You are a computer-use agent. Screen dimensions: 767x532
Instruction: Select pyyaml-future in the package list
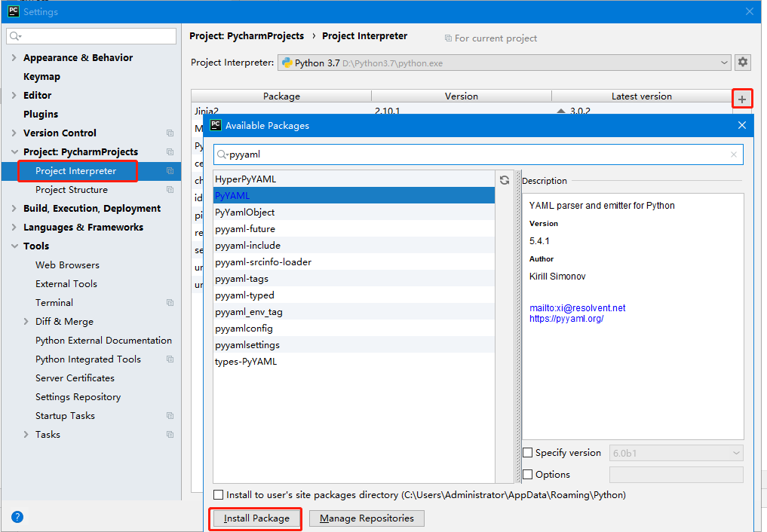pyautogui.click(x=354, y=229)
